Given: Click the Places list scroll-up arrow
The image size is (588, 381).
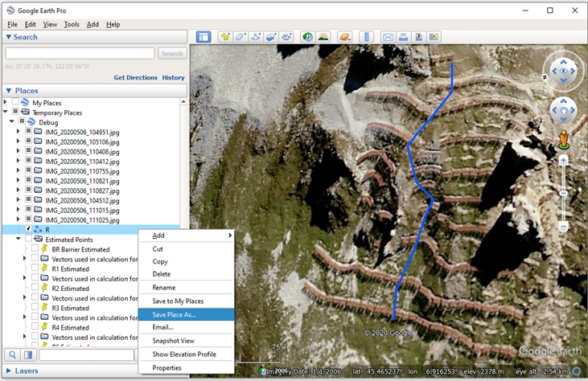Looking at the screenshot, I should tap(183, 101).
